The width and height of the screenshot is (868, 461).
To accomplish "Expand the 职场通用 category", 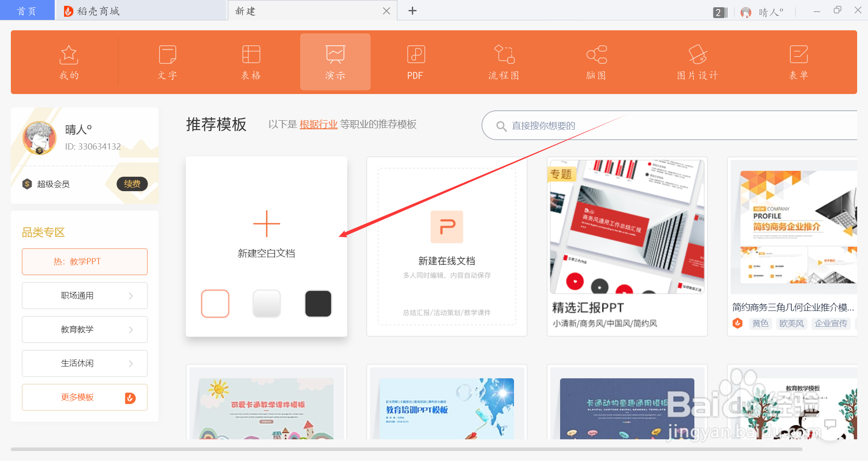I will click(85, 295).
